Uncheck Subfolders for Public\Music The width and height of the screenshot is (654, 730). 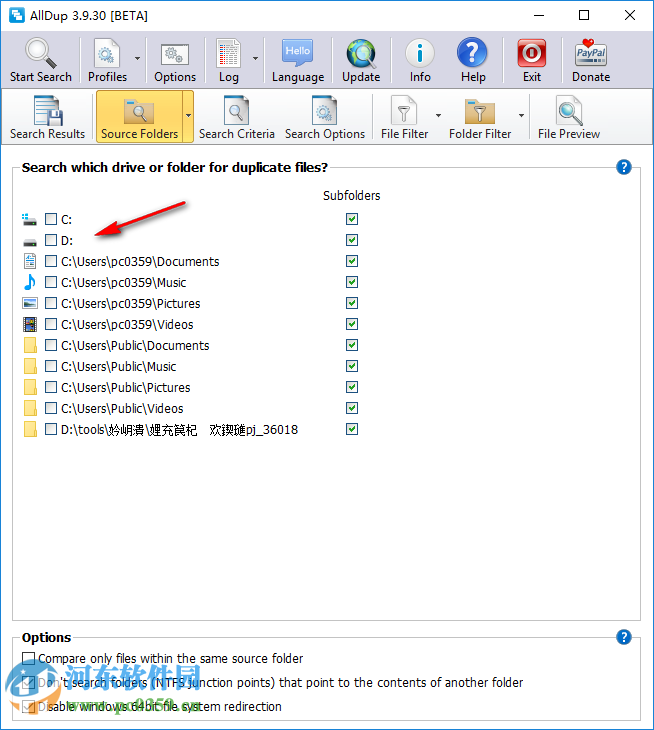(x=352, y=366)
